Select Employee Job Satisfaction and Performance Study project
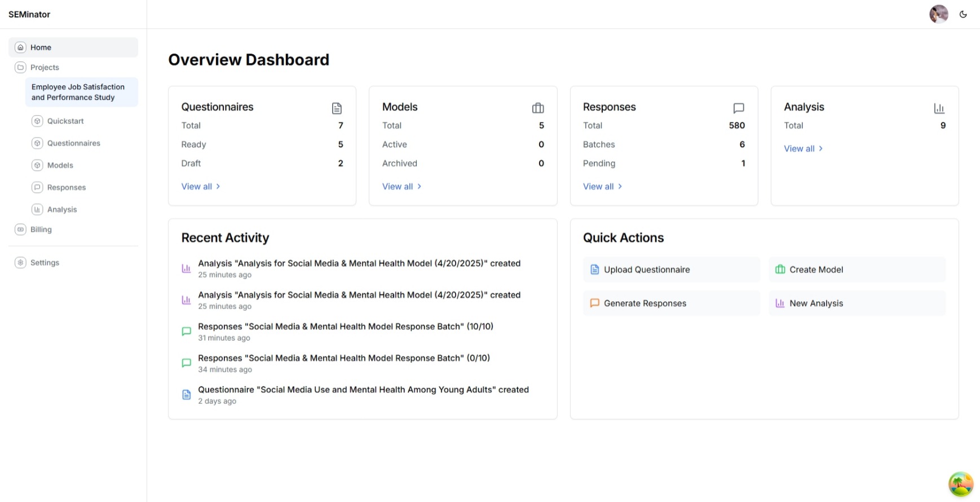The image size is (980, 502). click(78, 92)
